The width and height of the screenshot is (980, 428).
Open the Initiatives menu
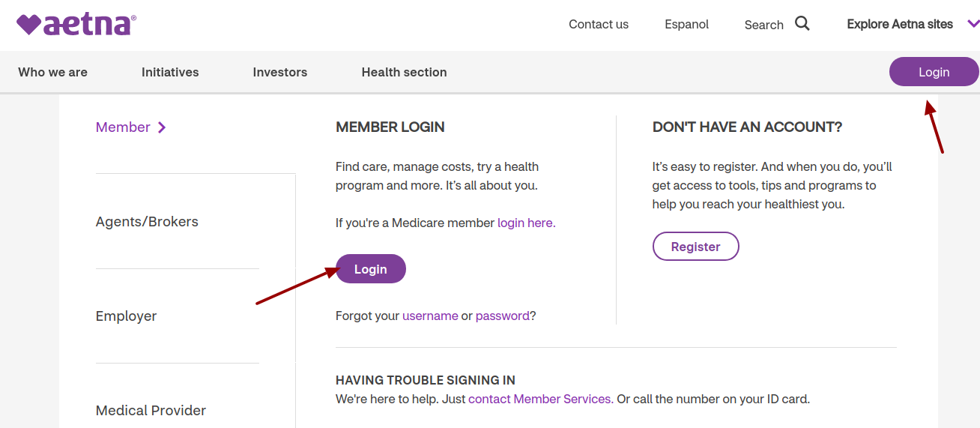pyautogui.click(x=170, y=72)
